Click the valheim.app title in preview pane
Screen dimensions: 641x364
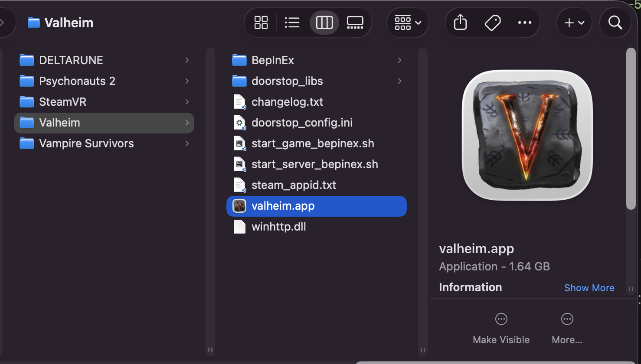pos(477,249)
